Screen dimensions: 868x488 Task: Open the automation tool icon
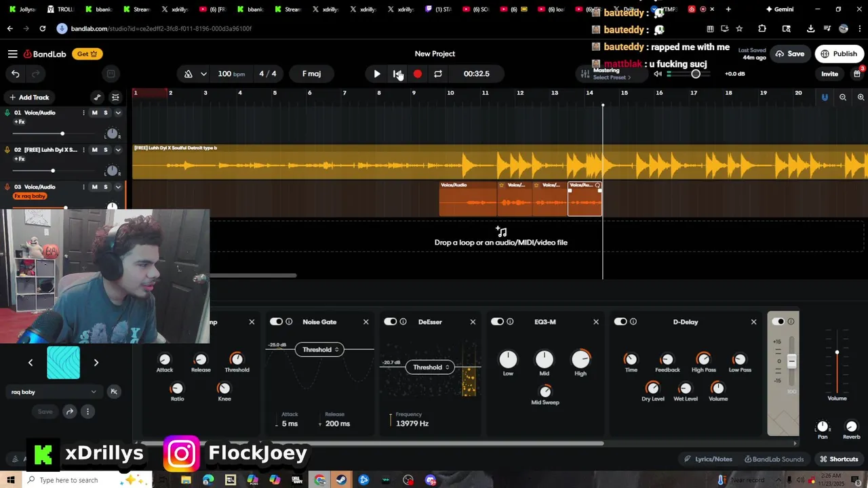click(97, 98)
